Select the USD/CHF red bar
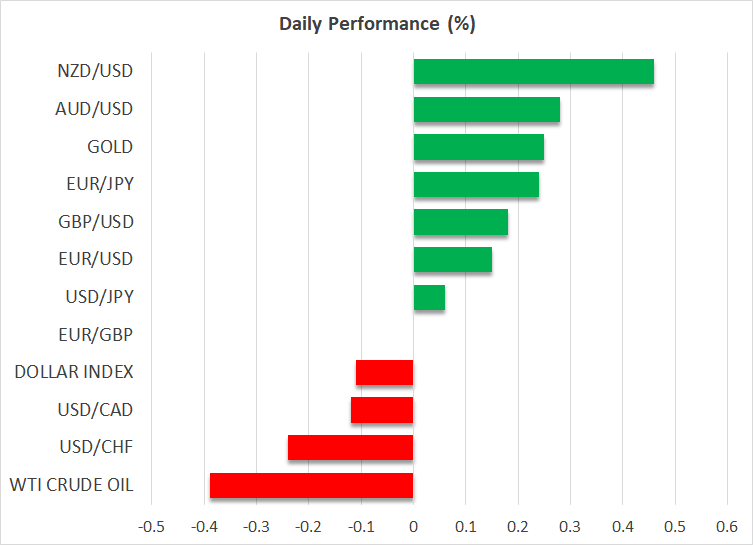 click(x=351, y=448)
